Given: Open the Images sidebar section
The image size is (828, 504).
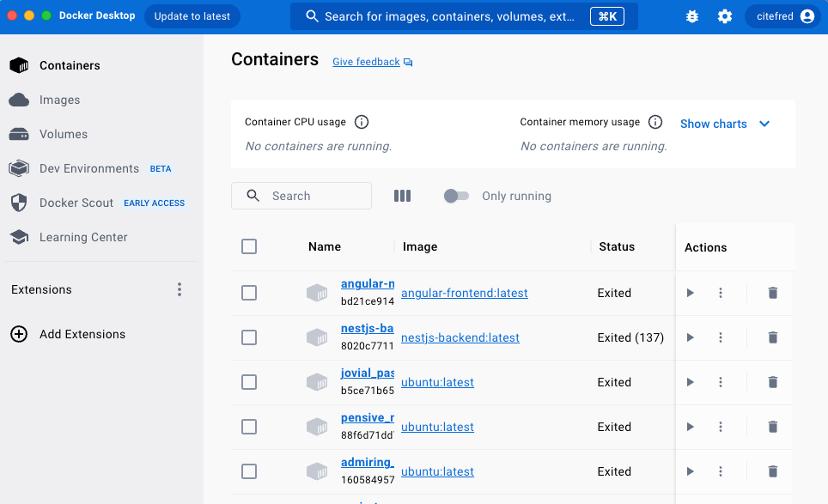Looking at the screenshot, I should pos(100,100).
